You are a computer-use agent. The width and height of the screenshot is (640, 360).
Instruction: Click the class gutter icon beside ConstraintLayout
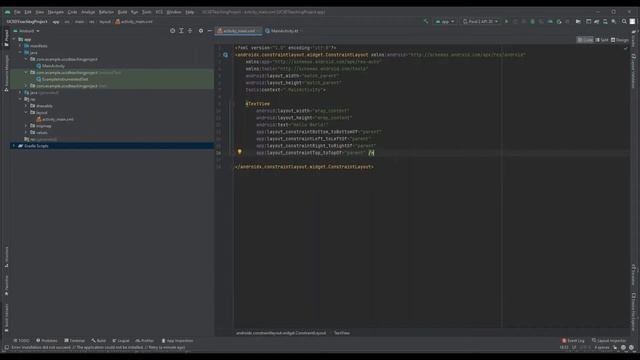(225, 55)
